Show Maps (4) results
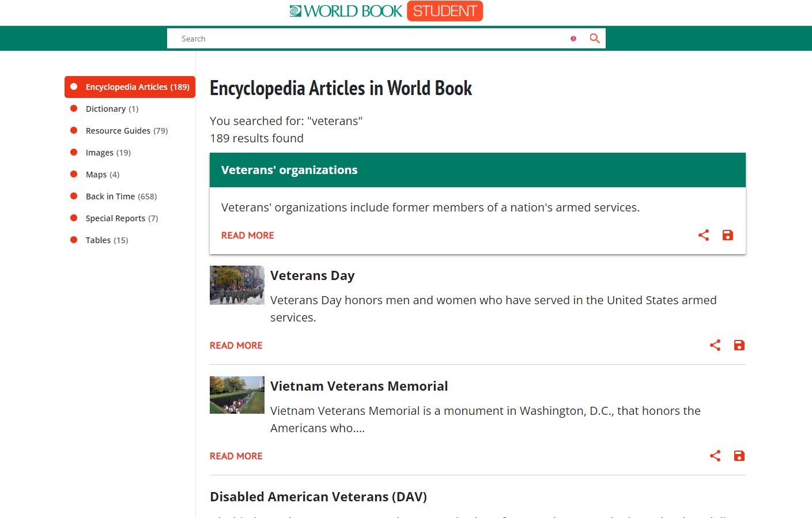The image size is (812, 518). 103,175
